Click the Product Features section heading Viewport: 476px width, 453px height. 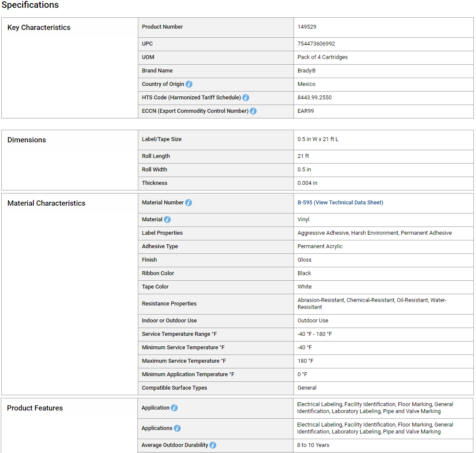(35, 408)
